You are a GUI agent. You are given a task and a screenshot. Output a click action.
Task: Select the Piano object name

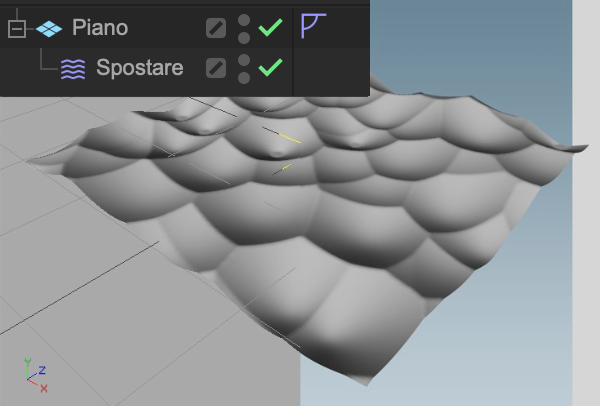[100, 28]
